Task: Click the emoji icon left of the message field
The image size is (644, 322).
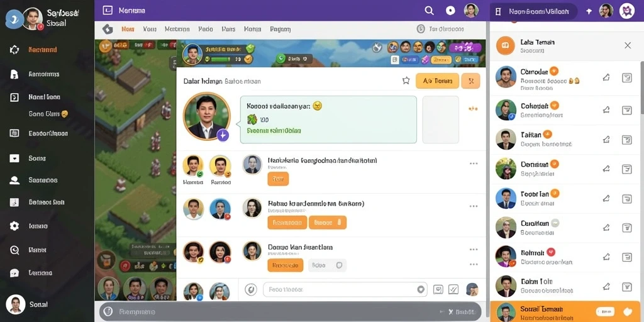Action: [250, 289]
